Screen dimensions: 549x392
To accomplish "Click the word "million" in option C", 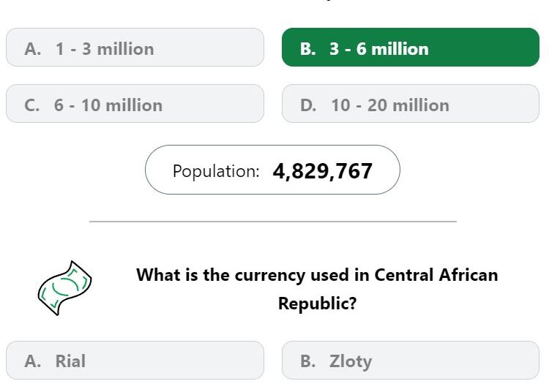I will [133, 105].
